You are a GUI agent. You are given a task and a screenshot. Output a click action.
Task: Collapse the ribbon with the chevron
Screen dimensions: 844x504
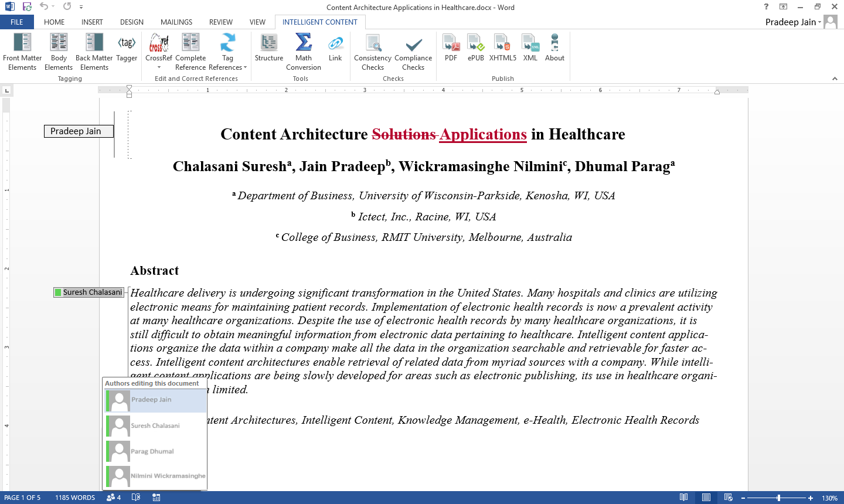pyautogui.click(x=835, y=79)
